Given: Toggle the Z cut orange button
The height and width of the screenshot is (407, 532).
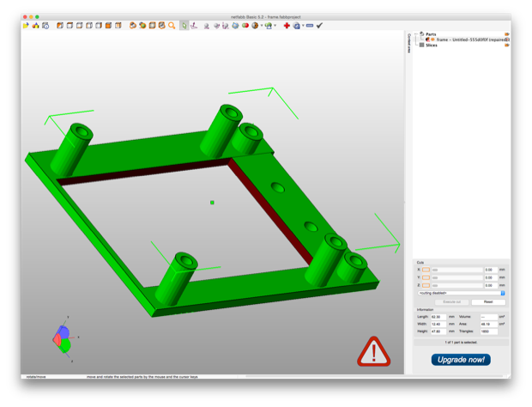Looking at the screenshot, I should 426,285.
